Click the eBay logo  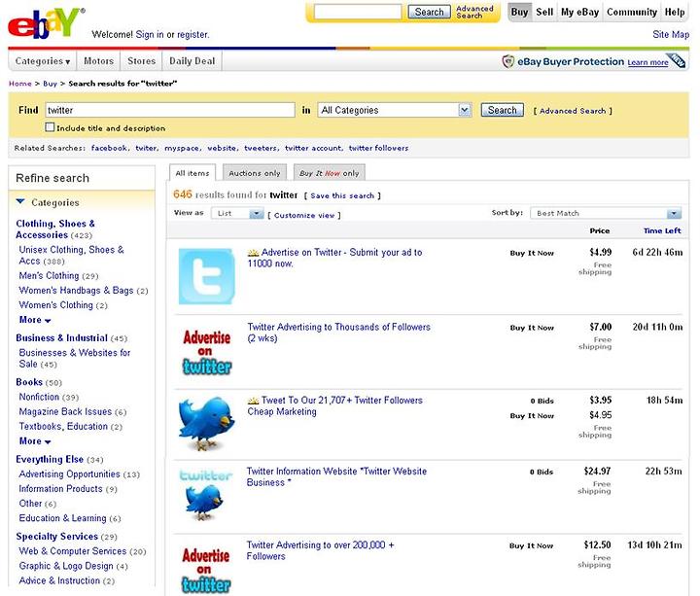coord(46,22)
